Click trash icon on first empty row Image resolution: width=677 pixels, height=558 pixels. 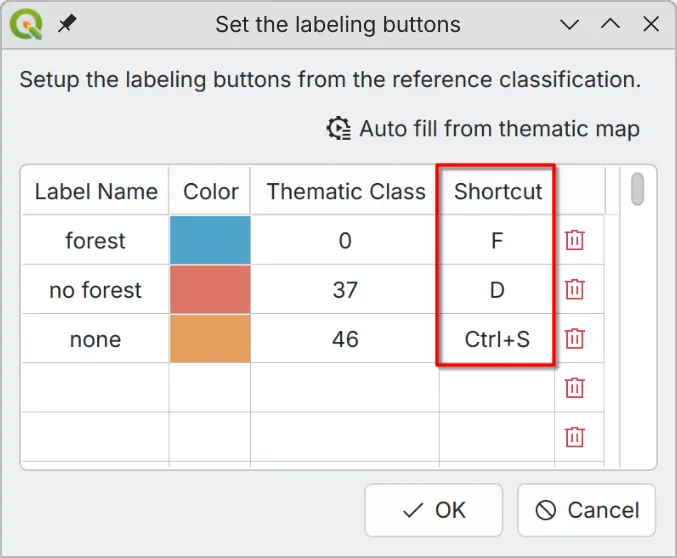pyautogui.click(x=574, y=388)
